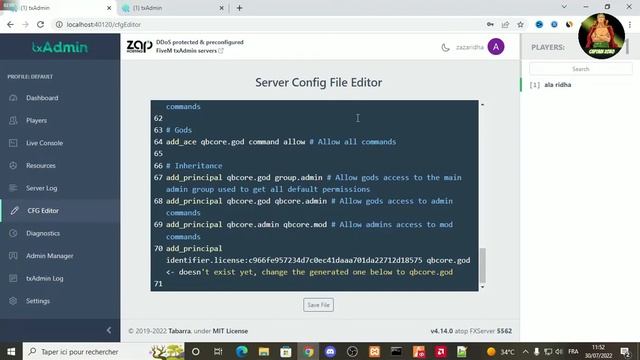Open the notification center icon
The width and height of the screenshot is (640, 360).
coord(625,351)
